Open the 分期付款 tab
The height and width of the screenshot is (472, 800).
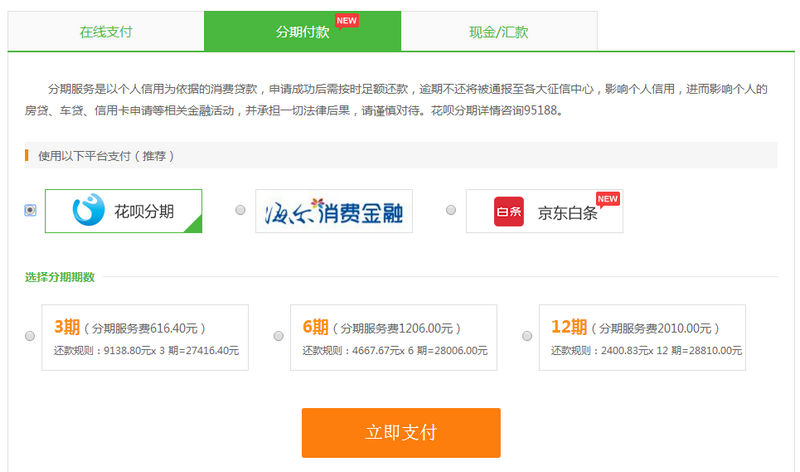[303, 31]
